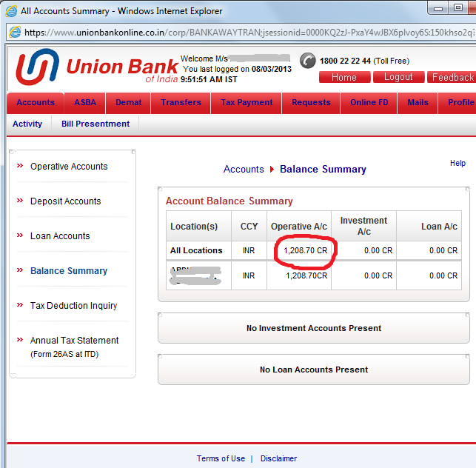The width and height of the screenshot is (476, 468).
Task: Click the Investment A/c column header
Action: click(363, 226)
